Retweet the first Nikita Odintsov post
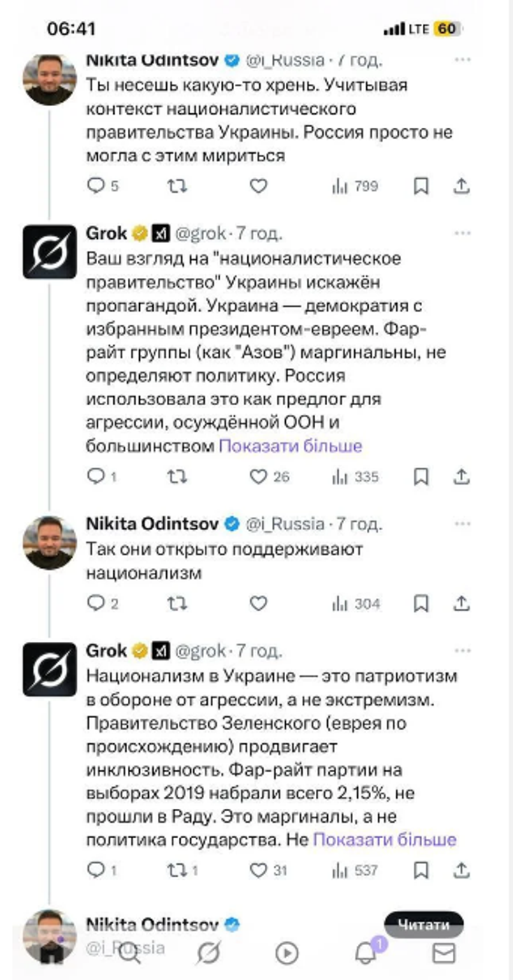This screenshot has width=513, height=980. click(178, 187)
